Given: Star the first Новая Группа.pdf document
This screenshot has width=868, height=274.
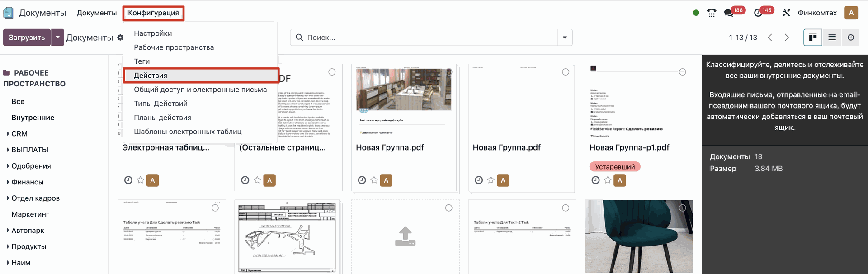Looking at the screenshot, I should [374, 180].
